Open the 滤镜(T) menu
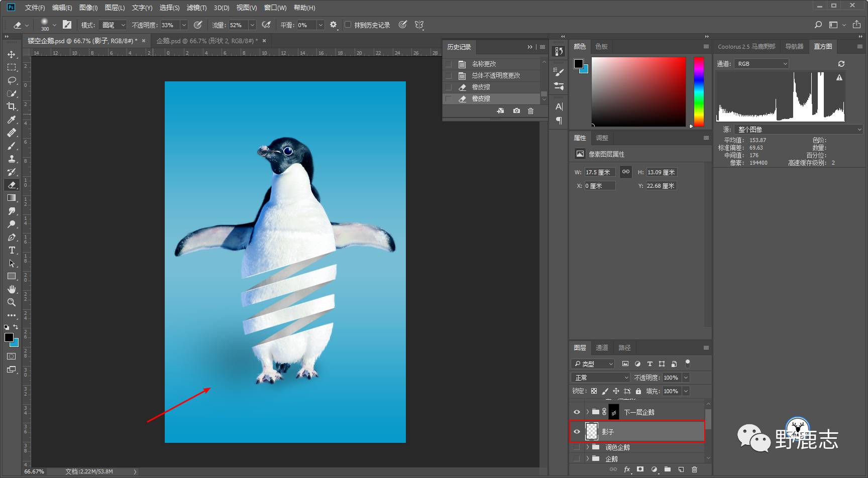Screen dimensions: 868x478 pos(196,8)
